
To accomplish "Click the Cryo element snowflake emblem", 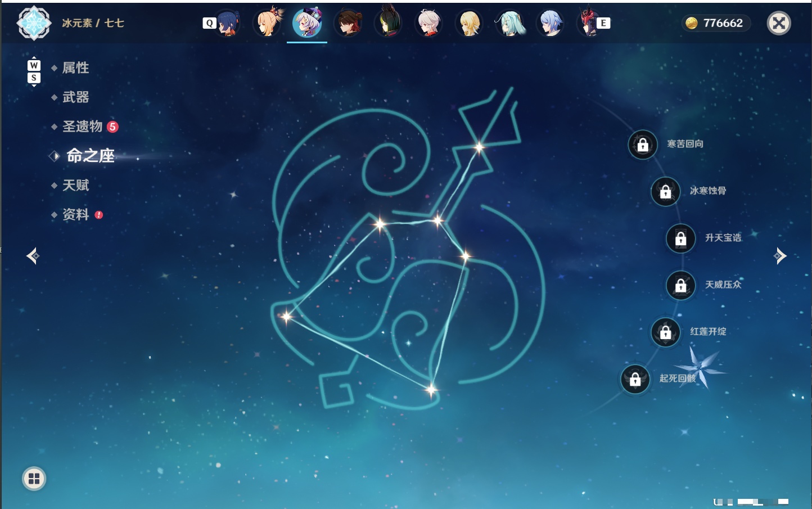I will tap(34, 23).
